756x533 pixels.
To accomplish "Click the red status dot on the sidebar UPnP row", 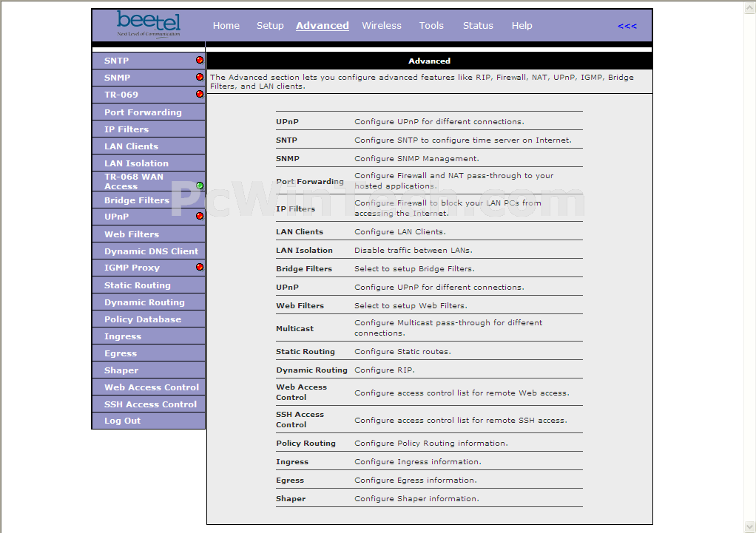I will tap(200, 216).
